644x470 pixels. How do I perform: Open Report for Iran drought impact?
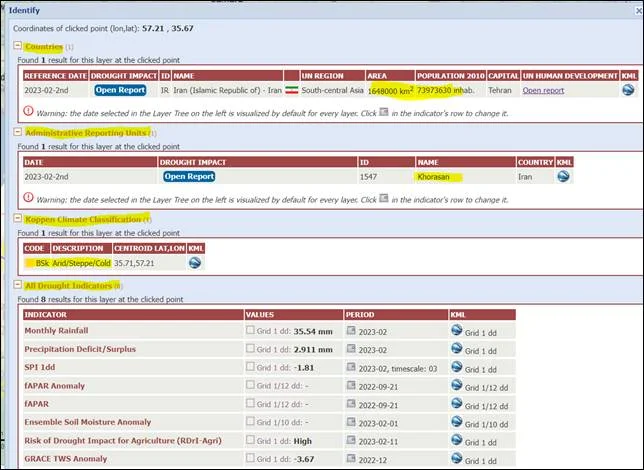(120, 90)
